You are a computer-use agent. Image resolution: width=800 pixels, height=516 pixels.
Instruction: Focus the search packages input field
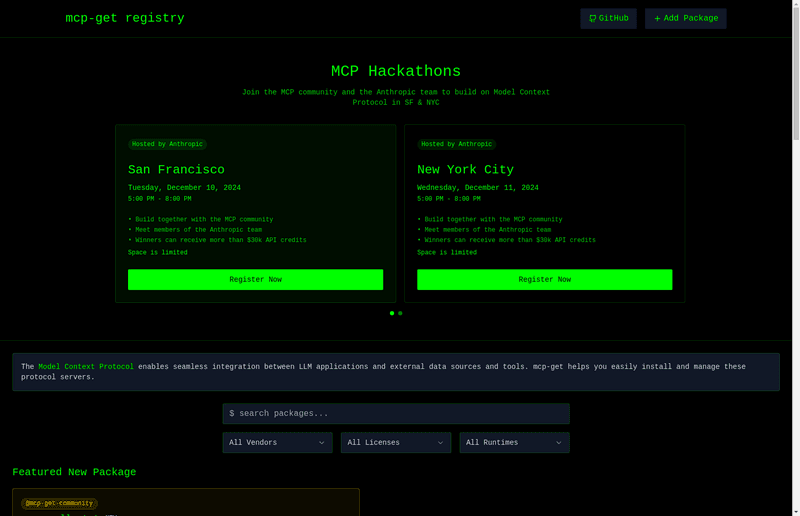tap(396, 413)
